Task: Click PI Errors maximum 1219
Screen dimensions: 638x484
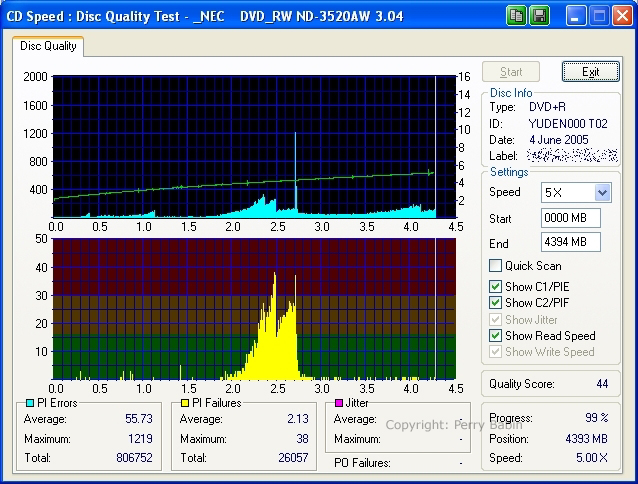Action: coord(140,439)
